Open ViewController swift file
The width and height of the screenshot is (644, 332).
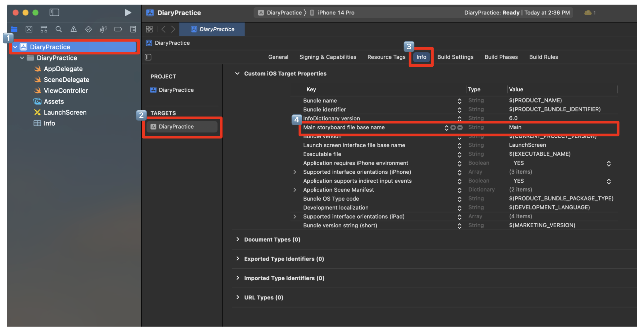(x=66, y=91)
